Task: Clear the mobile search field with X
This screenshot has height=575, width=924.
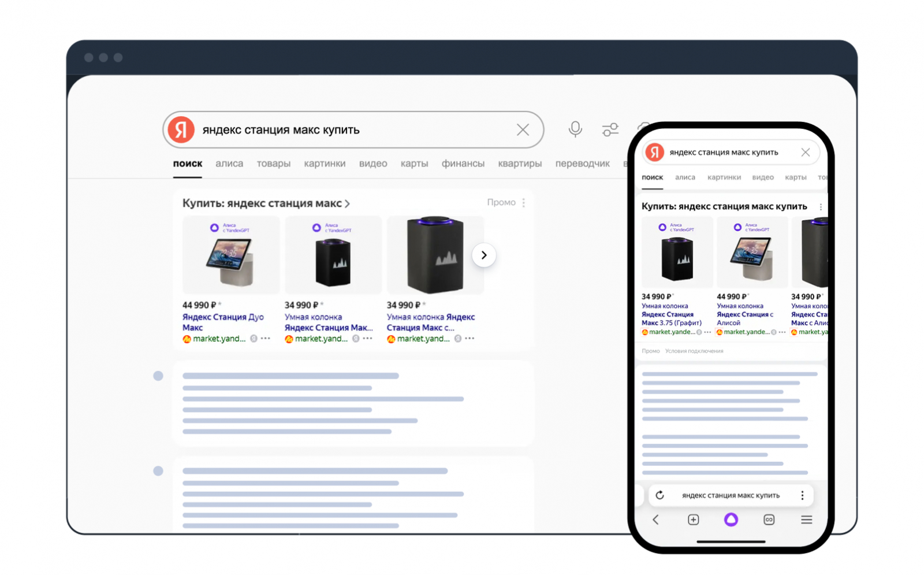Action: point(805,153)
